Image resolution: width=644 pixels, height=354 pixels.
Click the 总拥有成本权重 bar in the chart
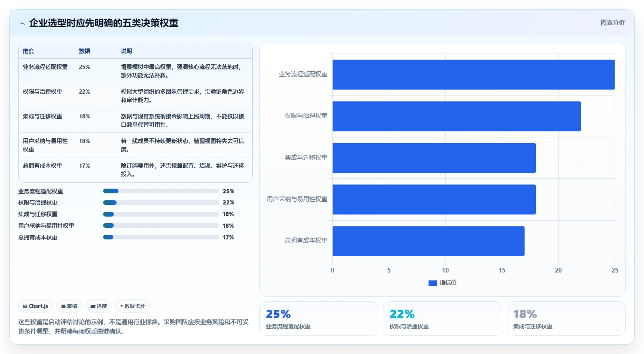(429, 241)
